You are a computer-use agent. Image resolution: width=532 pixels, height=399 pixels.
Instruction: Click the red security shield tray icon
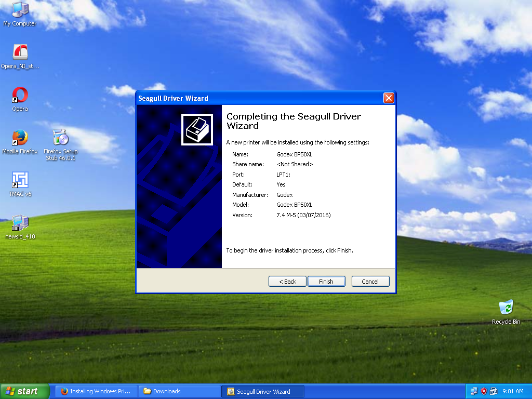coord(484,391)
